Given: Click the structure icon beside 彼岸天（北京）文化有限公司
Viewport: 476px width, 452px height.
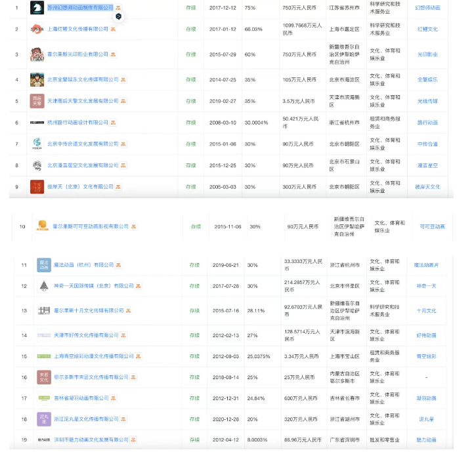Looking at the screenshot, I should coord(118,187).
